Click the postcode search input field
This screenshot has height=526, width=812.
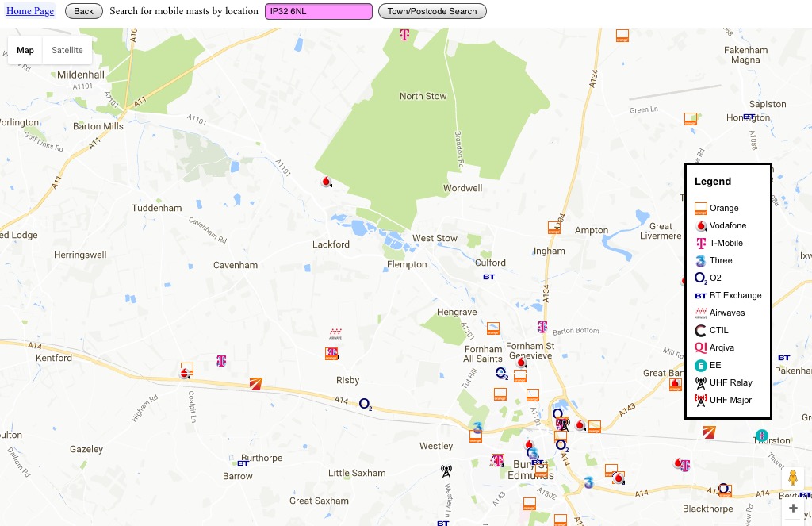(x=318, y=11)
